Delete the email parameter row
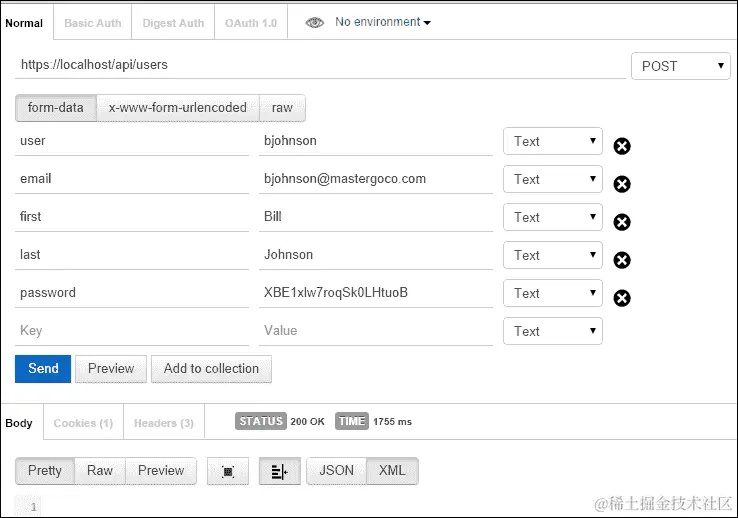The width and height of the screenshot is (738, 518). coord(622,184)
